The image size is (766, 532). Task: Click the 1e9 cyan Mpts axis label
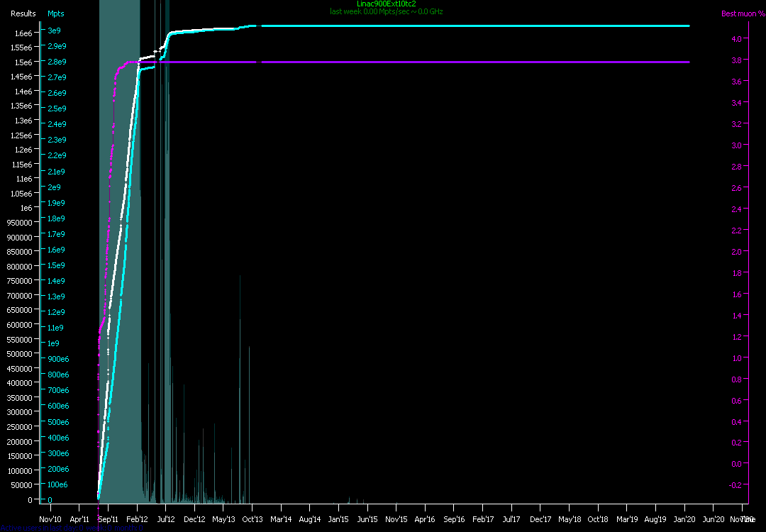(55, 343)
